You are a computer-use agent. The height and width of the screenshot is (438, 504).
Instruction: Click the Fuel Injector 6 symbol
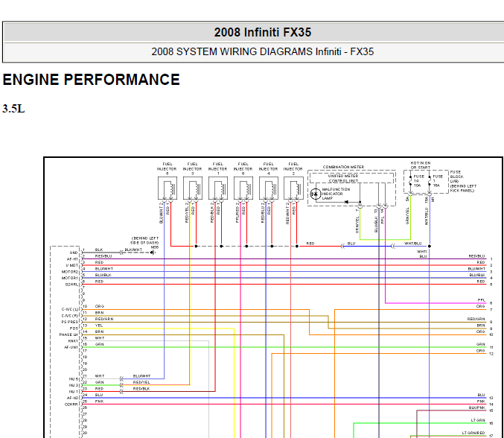243,188
